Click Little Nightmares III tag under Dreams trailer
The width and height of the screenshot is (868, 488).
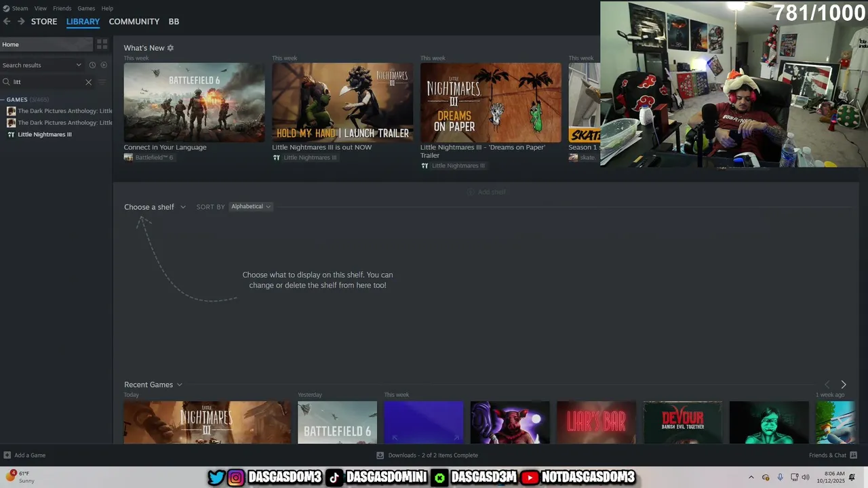click(453, 165)
